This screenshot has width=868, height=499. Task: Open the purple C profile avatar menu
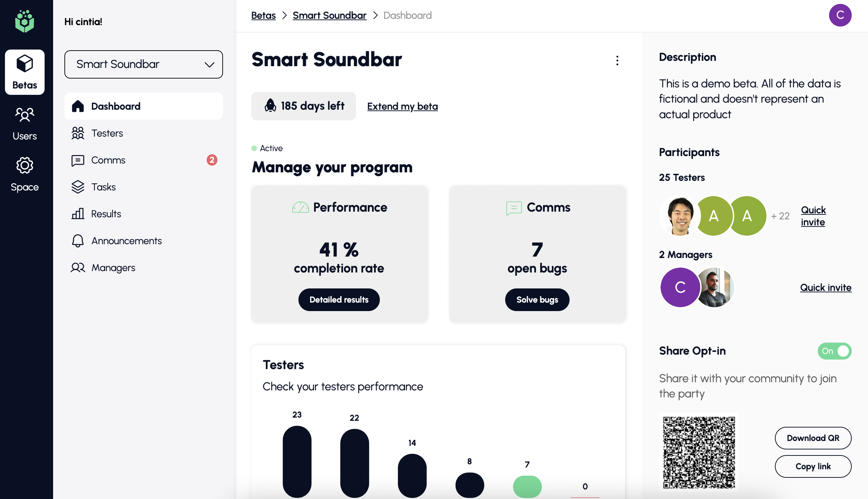[x=840, y=15]
